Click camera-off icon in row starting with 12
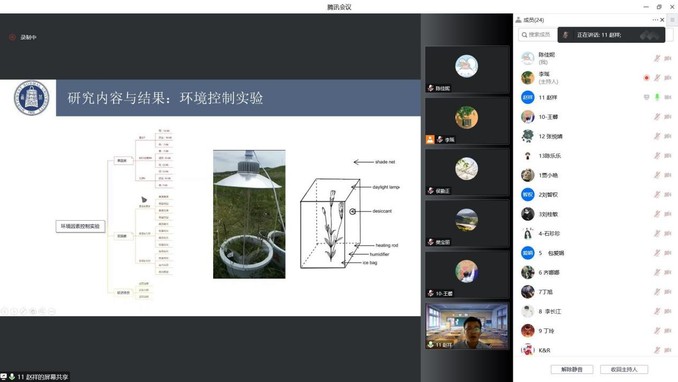Screen dimensions: 678x382 668,136
